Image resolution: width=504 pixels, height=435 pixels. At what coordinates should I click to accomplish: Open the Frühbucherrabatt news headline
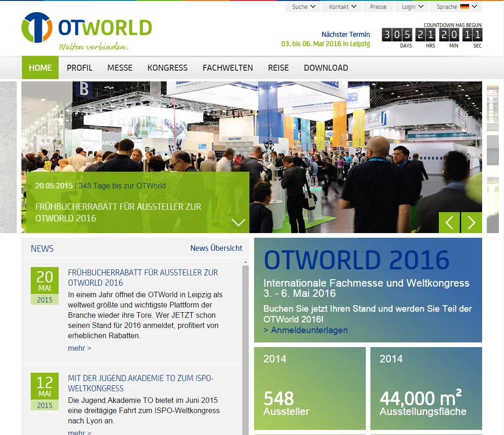[x=143, y=278]
